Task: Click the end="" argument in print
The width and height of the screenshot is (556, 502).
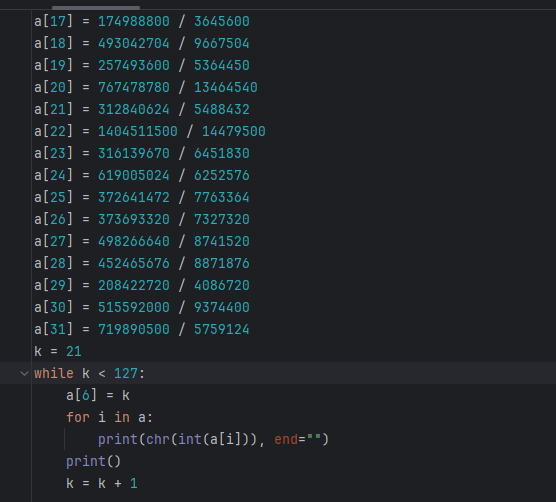Action: (x=298, y=439)
